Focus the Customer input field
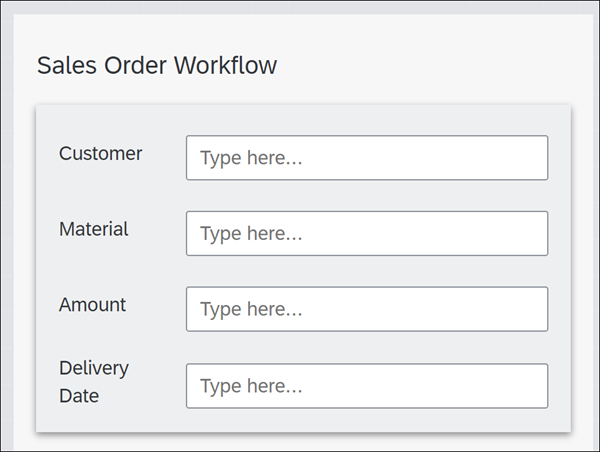The height and width of the screenshot is (453, 600). [367, 158]
